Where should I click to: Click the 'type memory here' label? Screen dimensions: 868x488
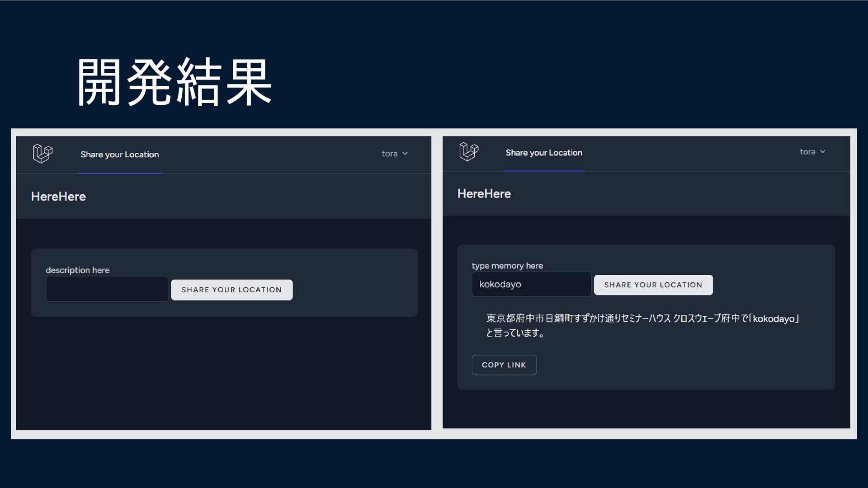click(x=507, y=266)
